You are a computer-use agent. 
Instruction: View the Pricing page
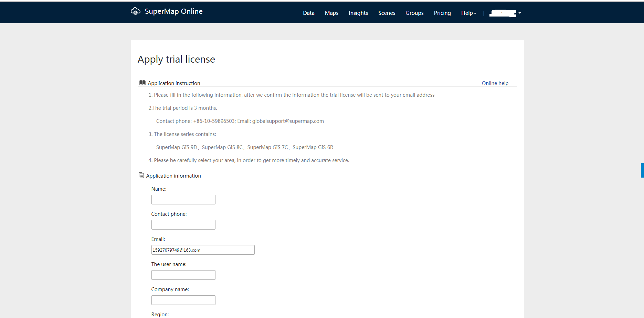click(x=442, y=13)
